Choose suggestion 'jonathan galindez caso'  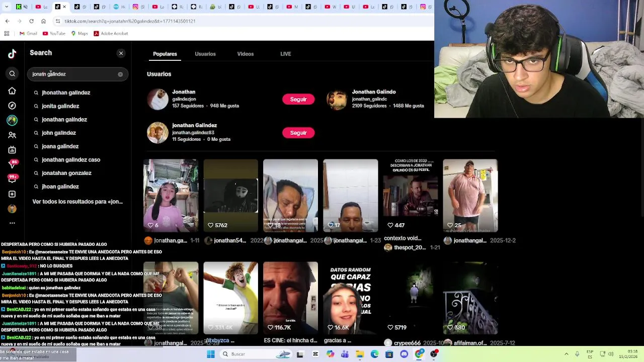click(x=71, y=160)
